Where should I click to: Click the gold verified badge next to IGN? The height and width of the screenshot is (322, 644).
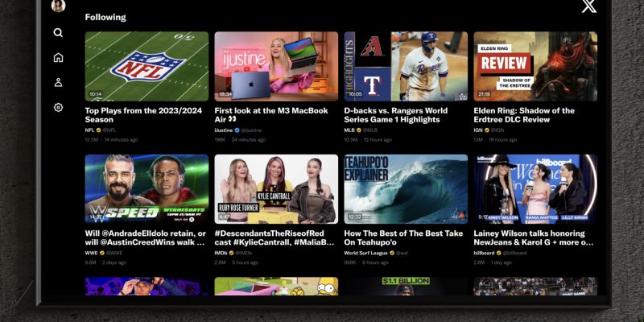pos(487,130)
